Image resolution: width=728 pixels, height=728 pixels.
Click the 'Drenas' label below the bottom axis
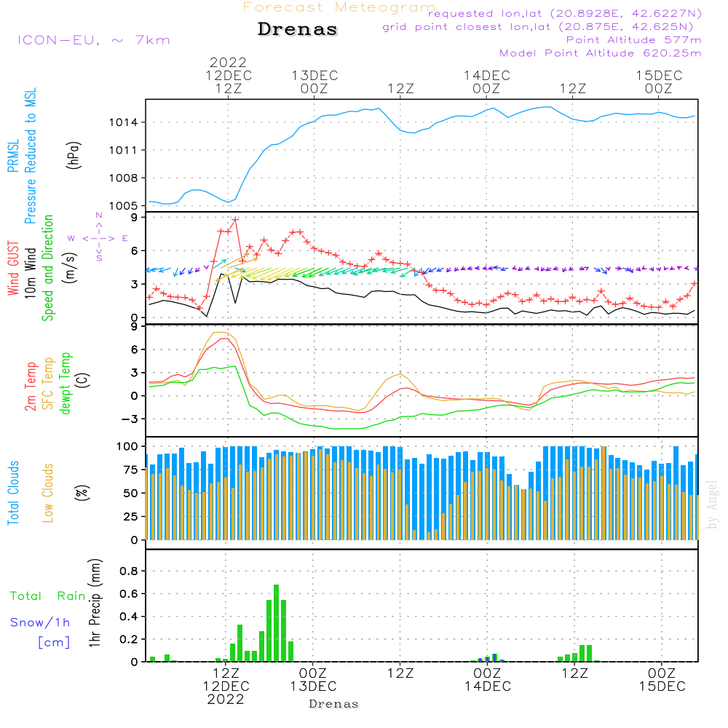[334, 704]
